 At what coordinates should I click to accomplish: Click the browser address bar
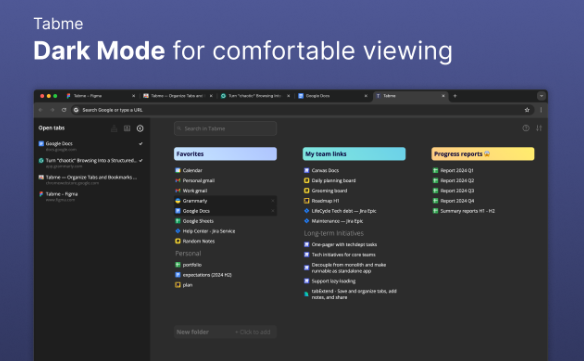302,110
